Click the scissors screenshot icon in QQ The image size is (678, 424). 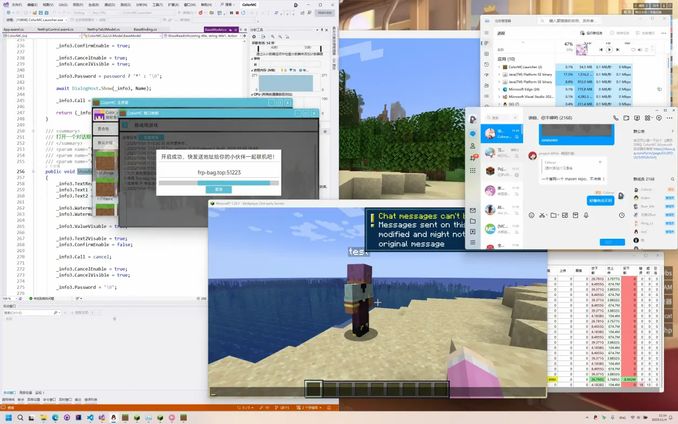543,215
